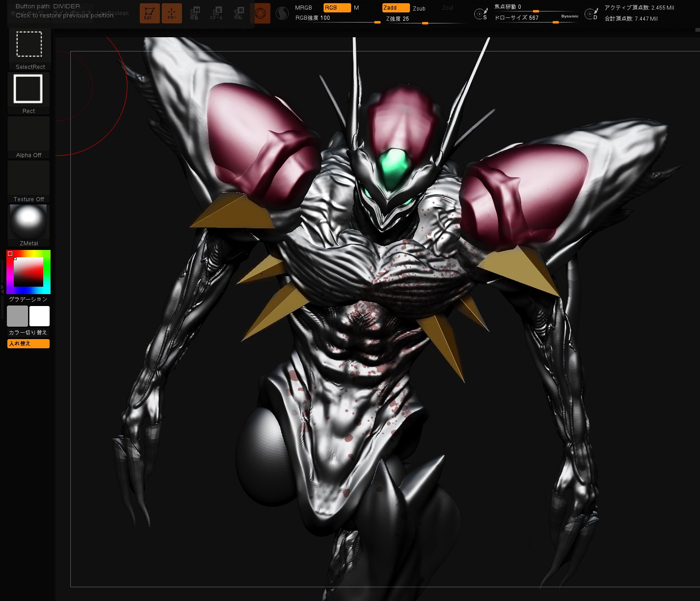Select the gray secondary color swatch

click(x=17, y=316)
